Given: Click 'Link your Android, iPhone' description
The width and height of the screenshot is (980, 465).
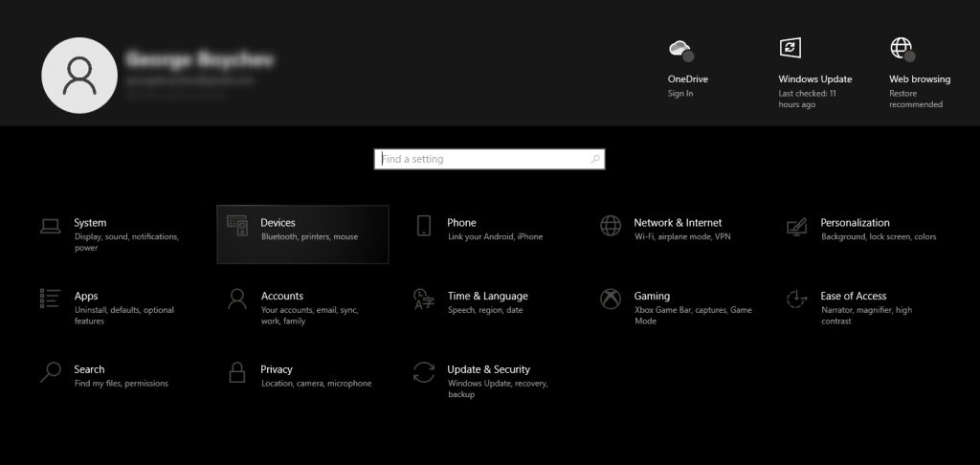Looking at the screenshot, I should coord(495,237).
